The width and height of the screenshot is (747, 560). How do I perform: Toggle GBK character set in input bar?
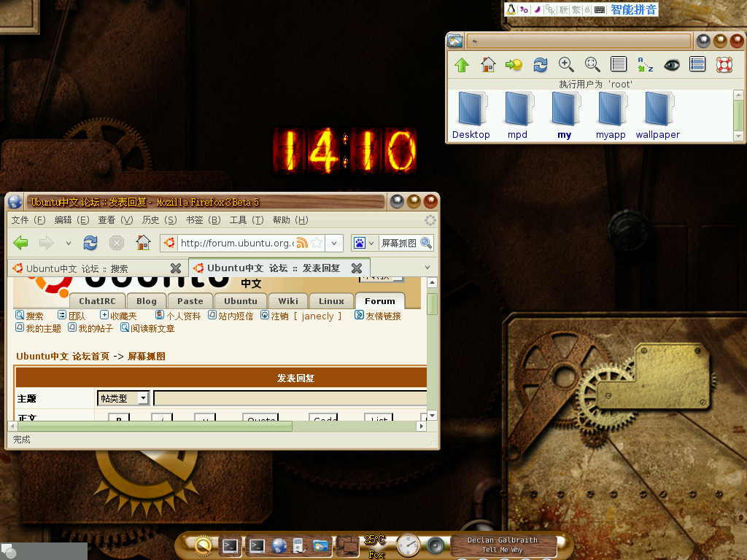click(x=550, y=9)
